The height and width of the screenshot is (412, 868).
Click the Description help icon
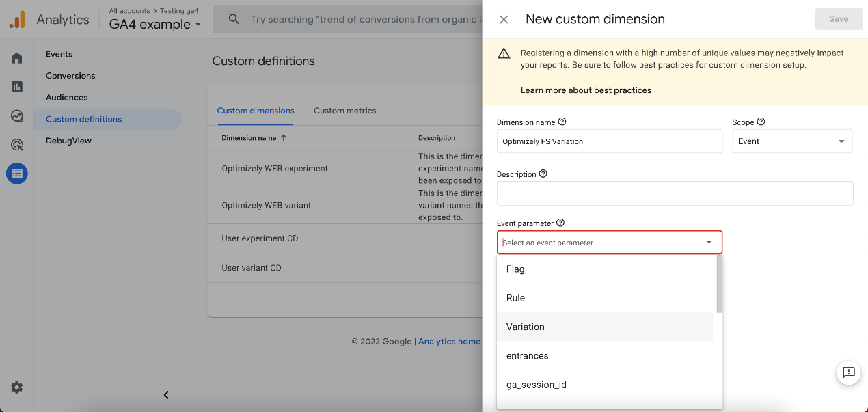(x=543, y=174)
